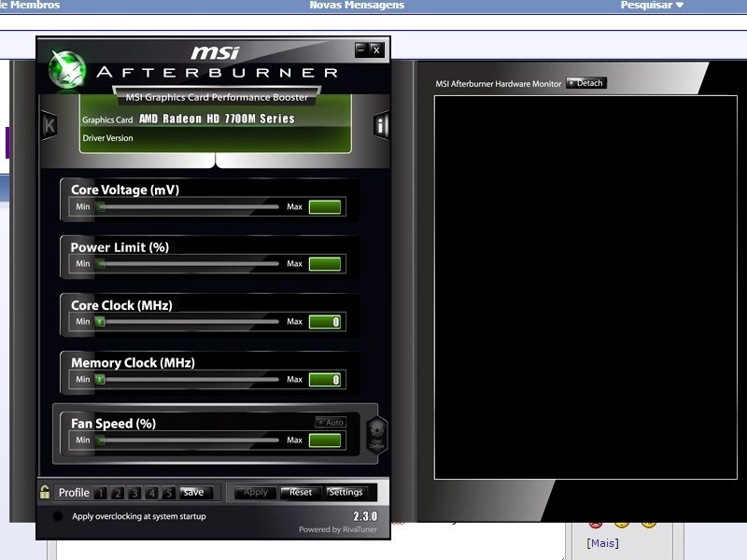747x560 pixels.
Task: Open the Membros forum menu item
Action: point(30,5)
